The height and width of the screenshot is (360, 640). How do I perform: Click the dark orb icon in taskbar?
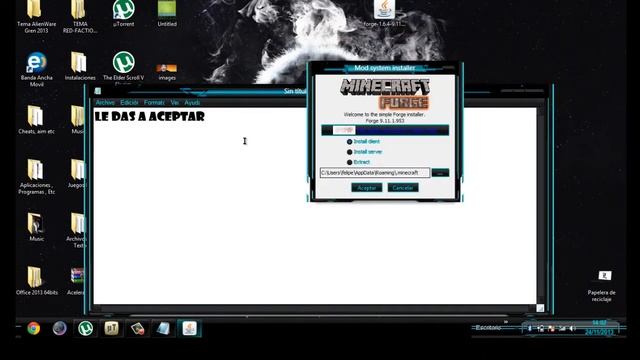click(x=60, y=328)
